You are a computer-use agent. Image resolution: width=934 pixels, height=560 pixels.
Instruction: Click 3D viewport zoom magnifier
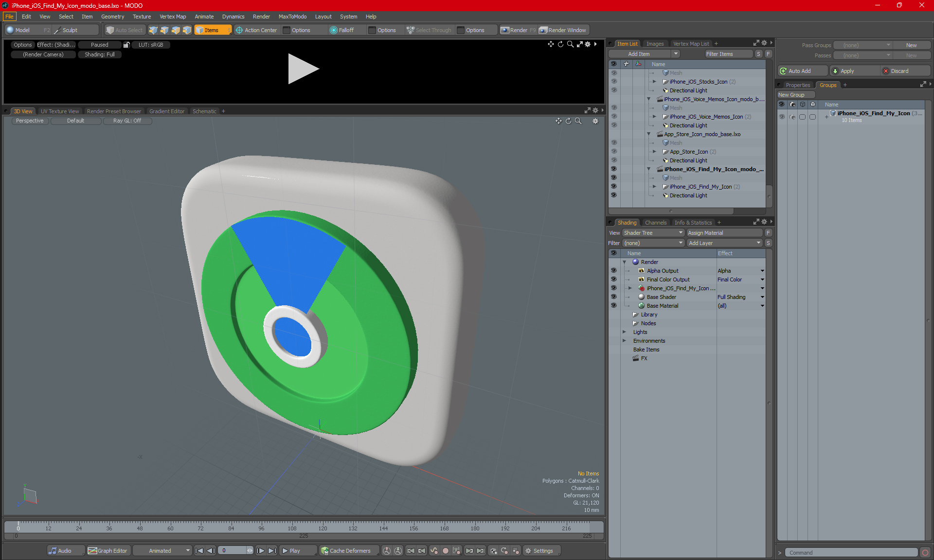(x=578, y=121)
